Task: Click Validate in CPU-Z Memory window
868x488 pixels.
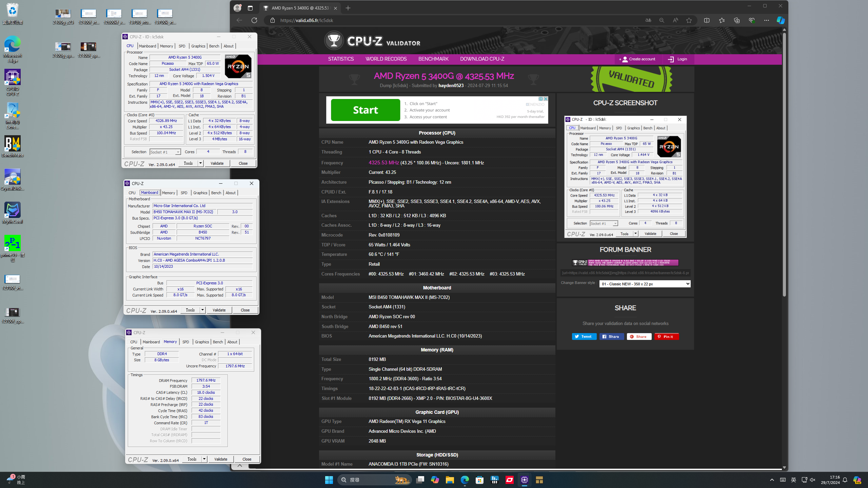Action: click(221, 459)
